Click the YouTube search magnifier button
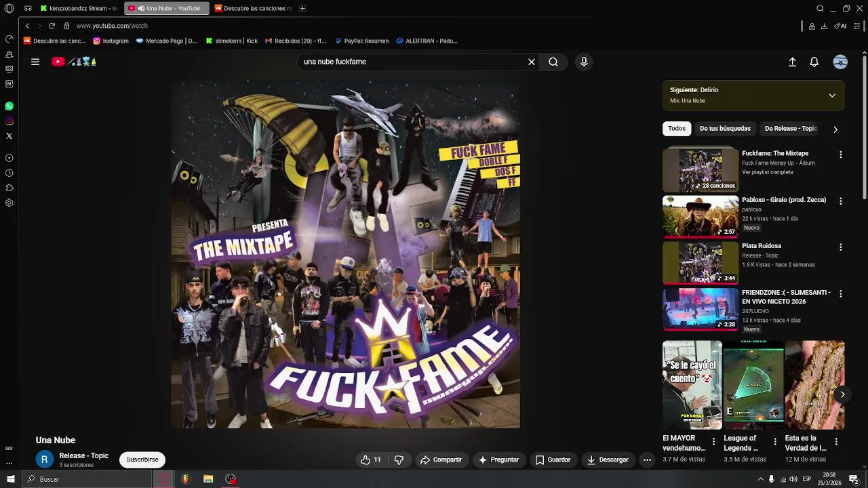Image resolution: width=868 pixels, height=488 pixels. pyautogui.click(x=553, y=62)
